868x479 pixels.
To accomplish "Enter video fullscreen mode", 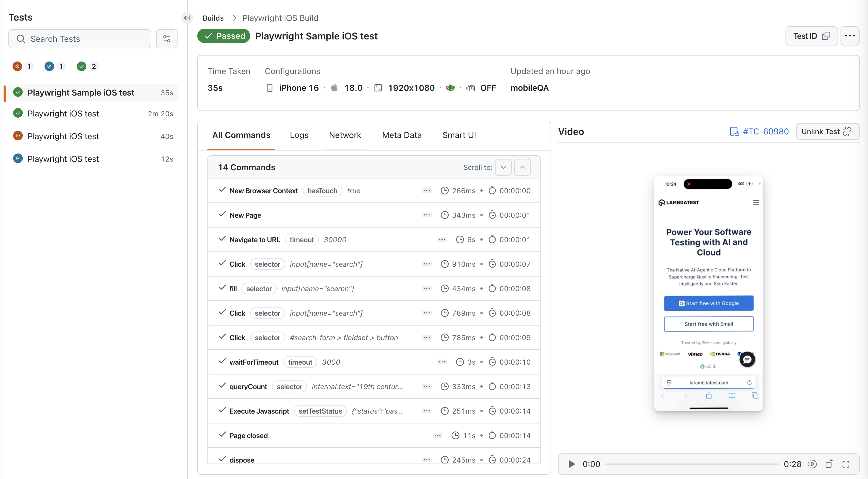I will click(846, 464).
